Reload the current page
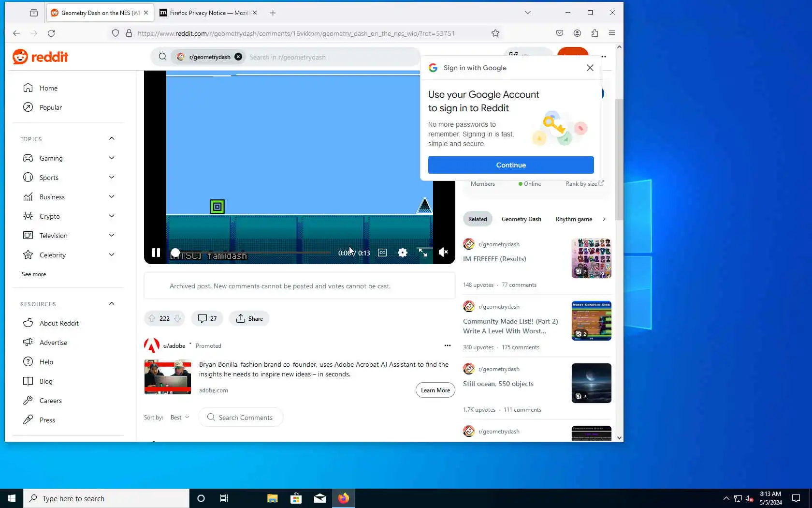Image resolution: width=812 pixels, height=508 pixels. (x=51, y=33)
